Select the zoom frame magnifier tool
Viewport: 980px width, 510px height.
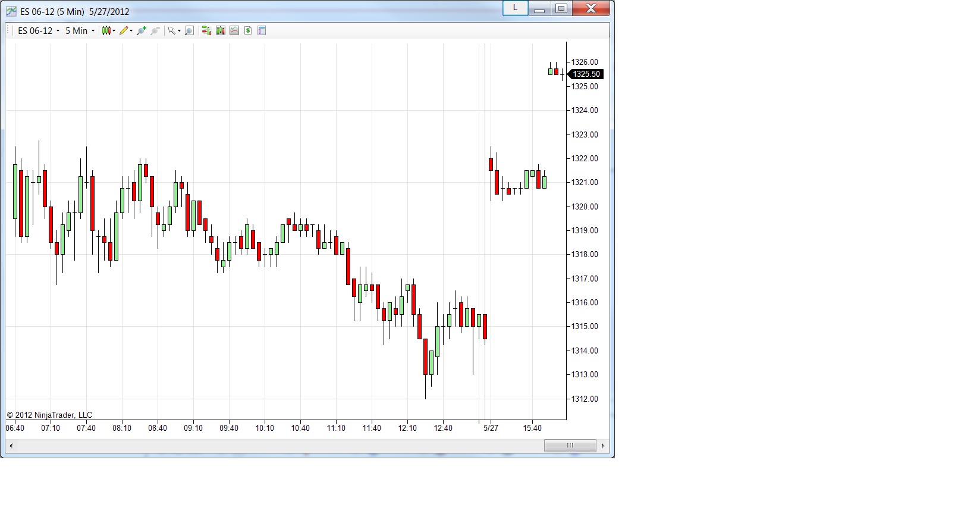189,31
